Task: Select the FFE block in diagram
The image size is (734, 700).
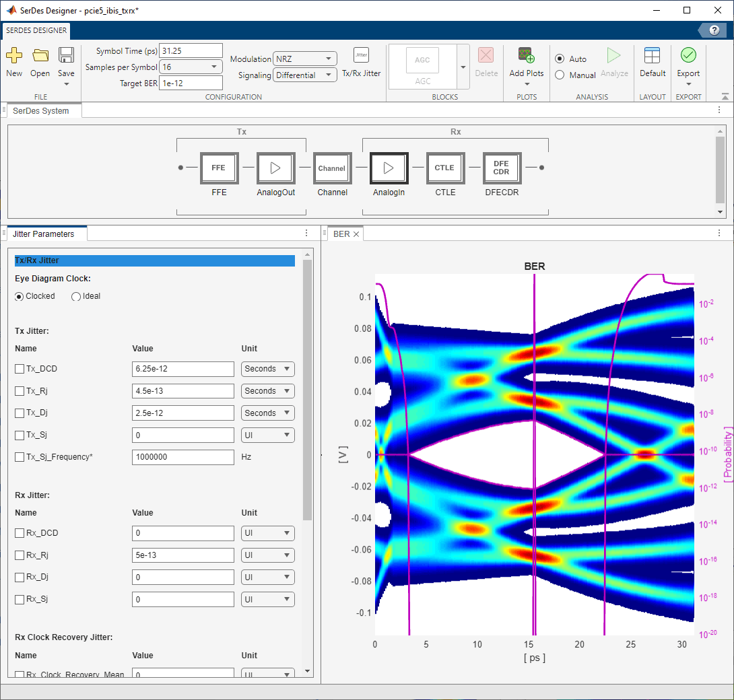Action: tap(219, 168)
